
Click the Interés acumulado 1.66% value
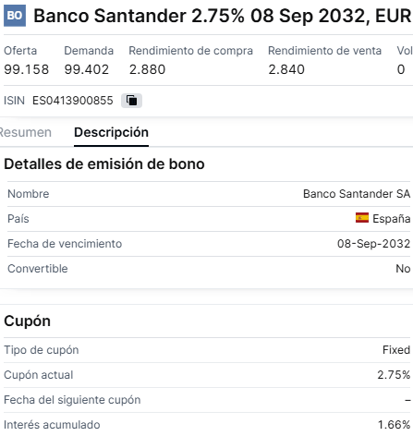coord(394,425)
